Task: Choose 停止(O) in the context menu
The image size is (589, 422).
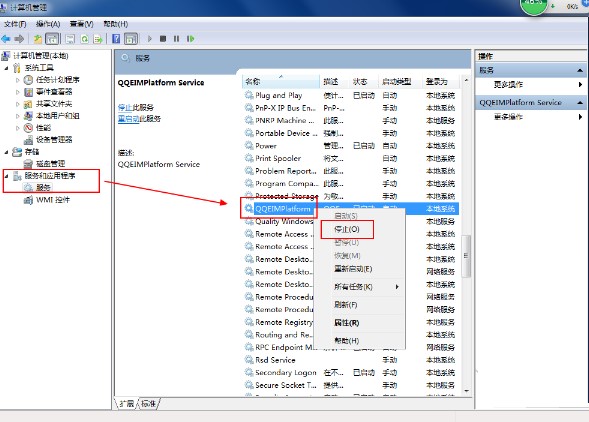Action: [347, 229]
